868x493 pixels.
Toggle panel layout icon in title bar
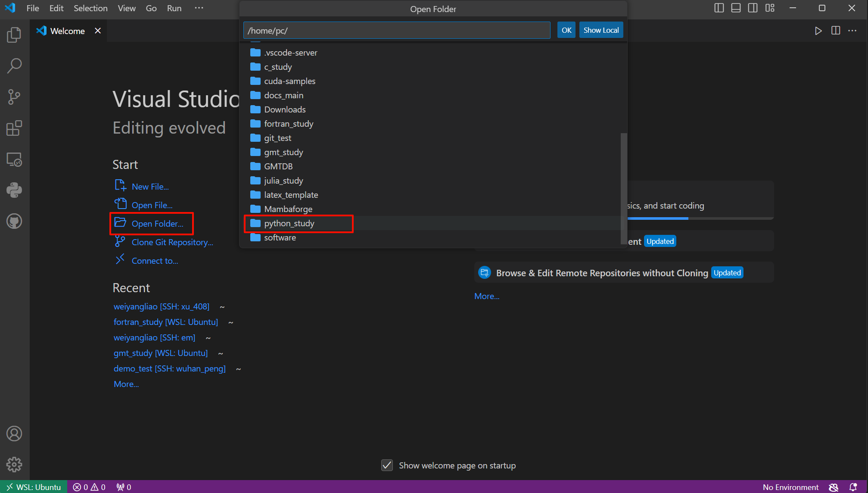(736, 8)
